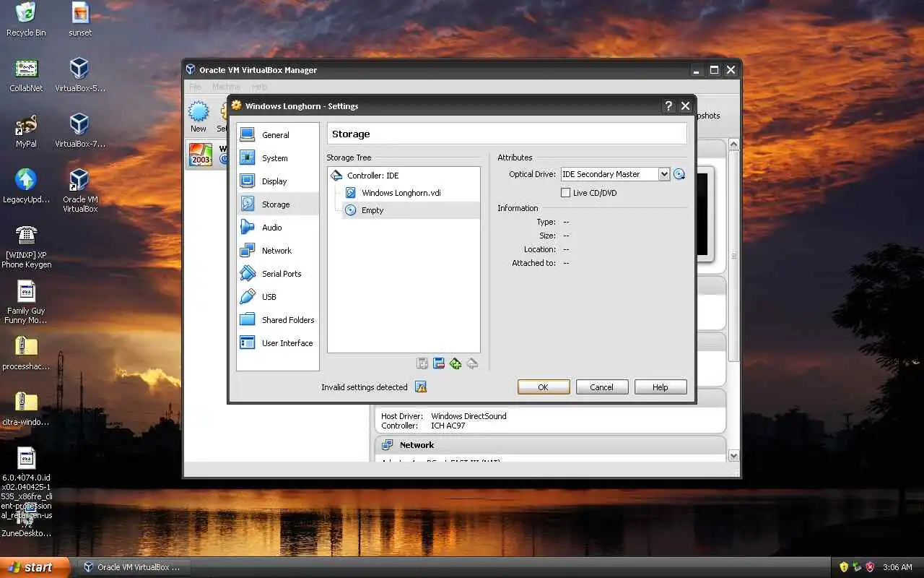Viewport: 924px width, 578px height.
Task: Select the processhac... zip desktop icon
Action: 26,353
